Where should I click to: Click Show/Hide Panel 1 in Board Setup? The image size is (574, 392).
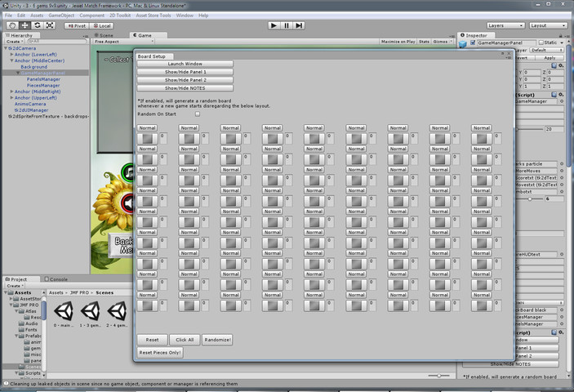click(185, 72)
